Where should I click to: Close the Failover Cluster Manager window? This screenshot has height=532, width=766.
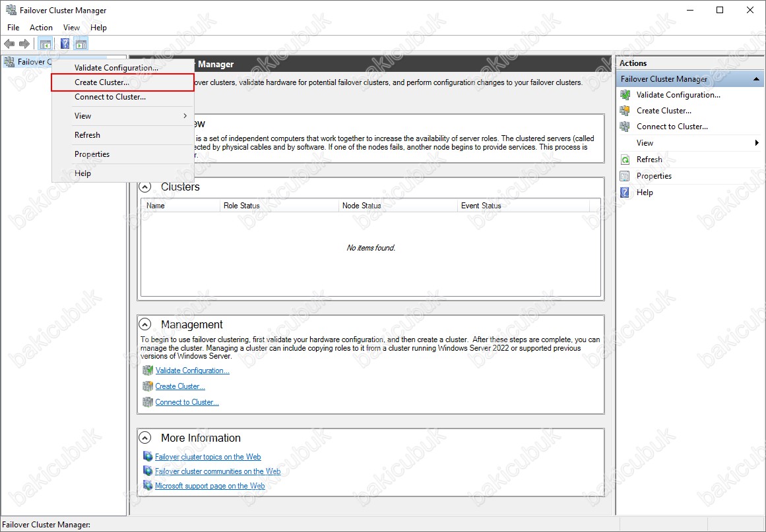[750, 11]
